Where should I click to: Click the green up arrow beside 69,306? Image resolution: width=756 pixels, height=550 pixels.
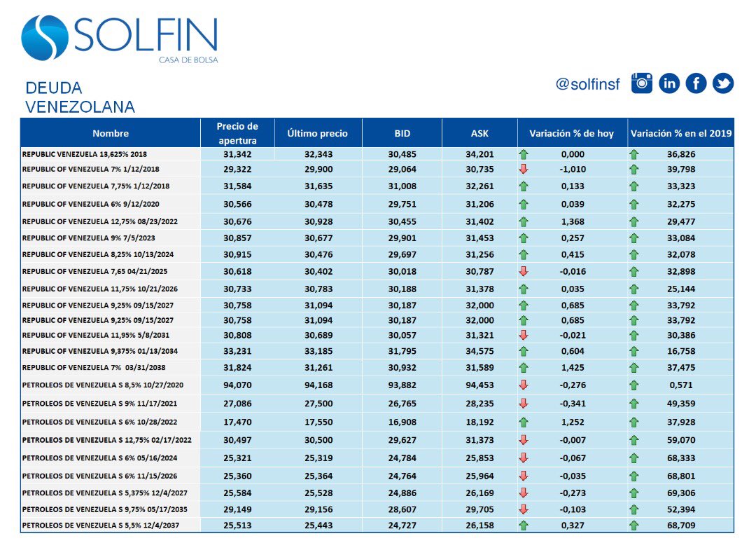point(634,493)
